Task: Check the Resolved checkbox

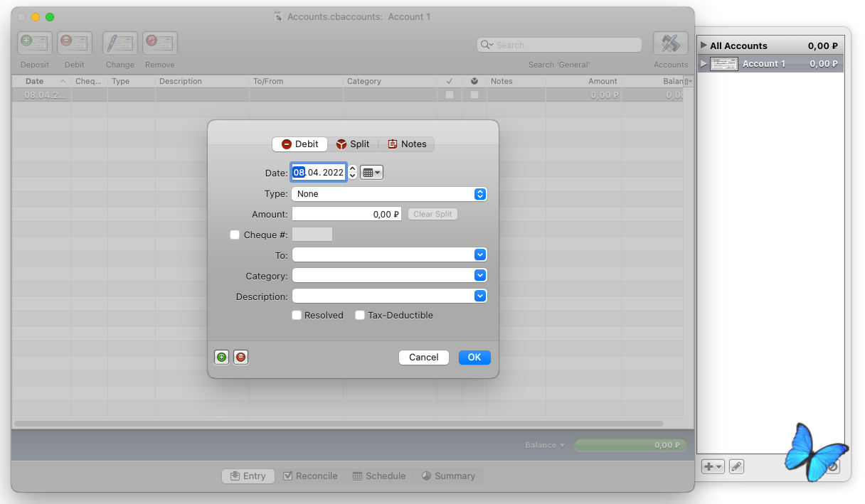Action: point(297,316)
